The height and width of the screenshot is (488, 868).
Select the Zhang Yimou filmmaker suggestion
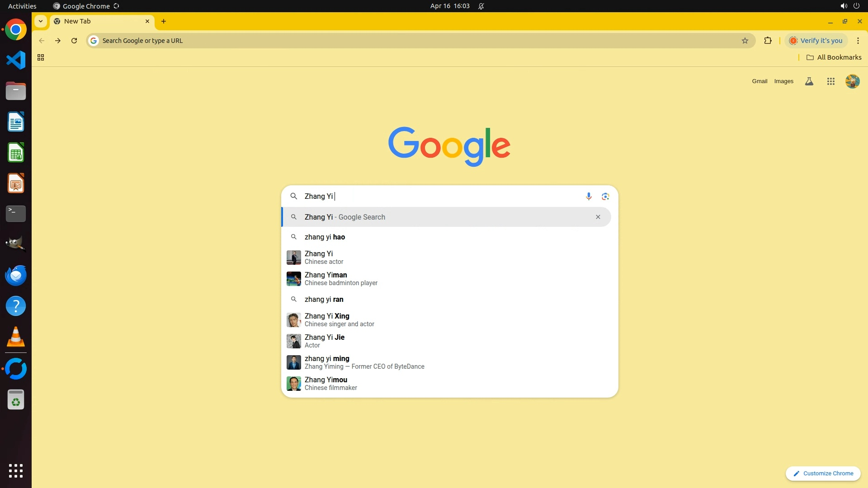[x=325, y=383]
